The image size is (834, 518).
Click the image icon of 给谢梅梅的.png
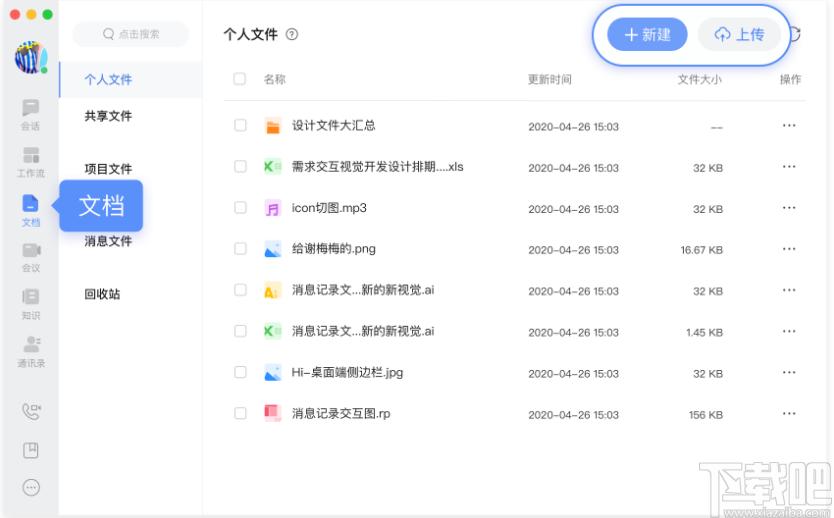pyautogui.click(x=272, y=249)
